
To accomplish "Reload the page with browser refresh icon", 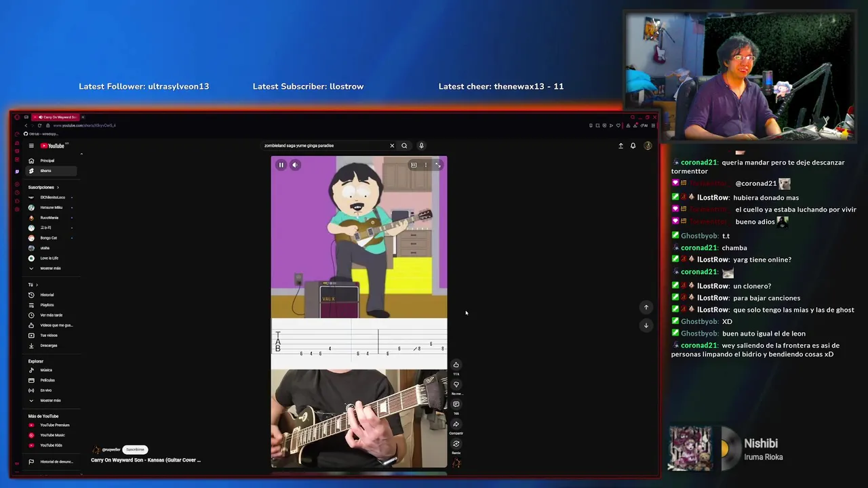I will point(39,125).
